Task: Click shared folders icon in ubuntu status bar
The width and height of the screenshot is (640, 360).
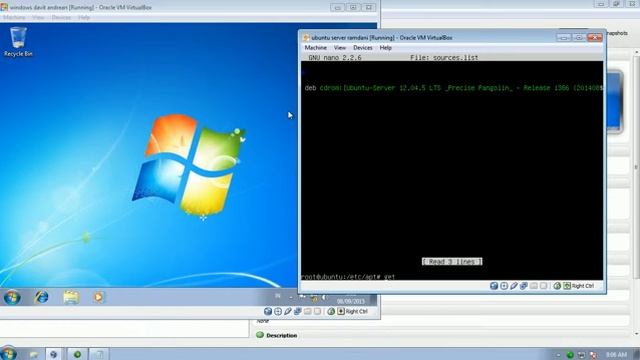Action: point(533,286)
